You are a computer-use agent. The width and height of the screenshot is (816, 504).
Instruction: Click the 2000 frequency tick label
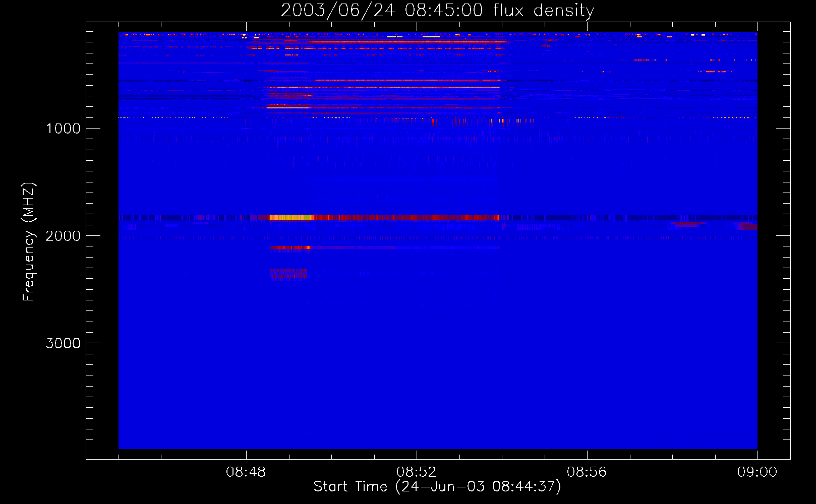63,236
